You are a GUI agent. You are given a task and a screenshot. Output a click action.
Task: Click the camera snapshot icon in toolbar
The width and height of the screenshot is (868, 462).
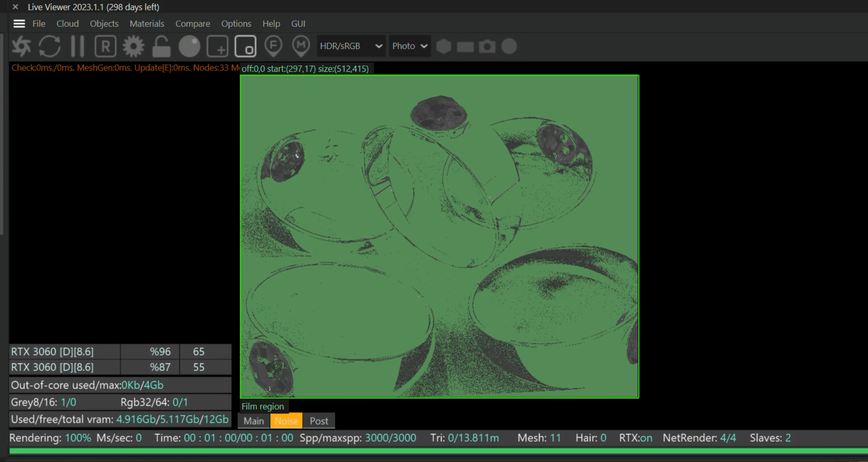click(x=487, y=46)
